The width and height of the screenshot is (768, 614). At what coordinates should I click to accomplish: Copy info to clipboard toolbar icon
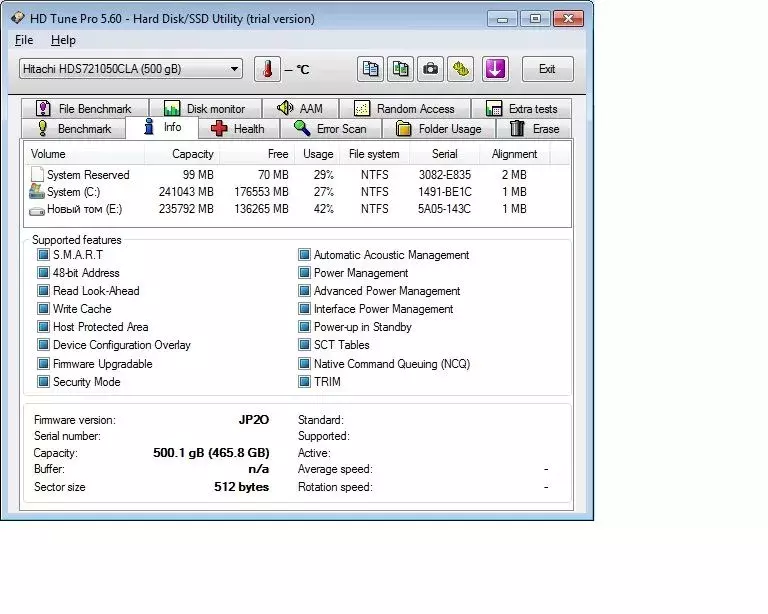click(370, 69)
